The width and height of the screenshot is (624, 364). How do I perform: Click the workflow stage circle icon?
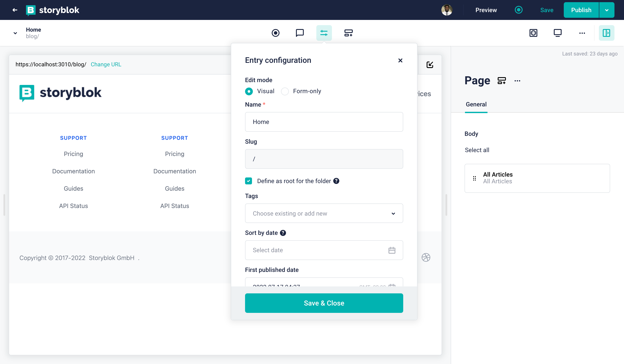coord(275,33)
